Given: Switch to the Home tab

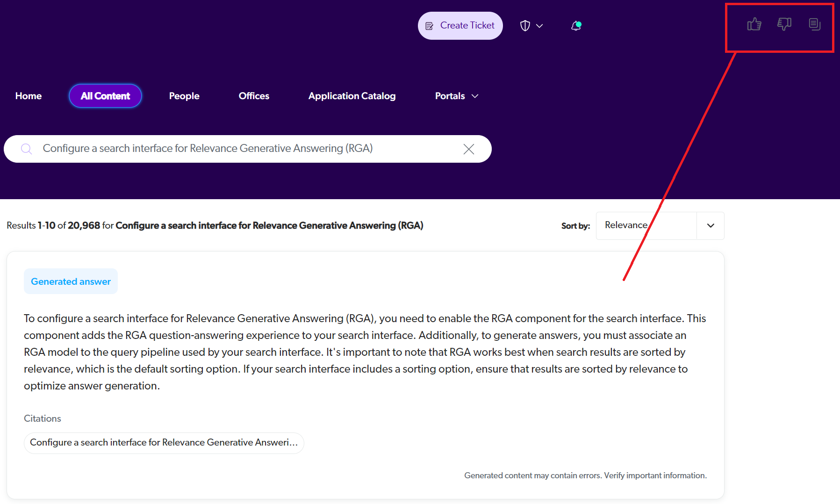Looking at the screenshot, I should [x=28, y=96].
